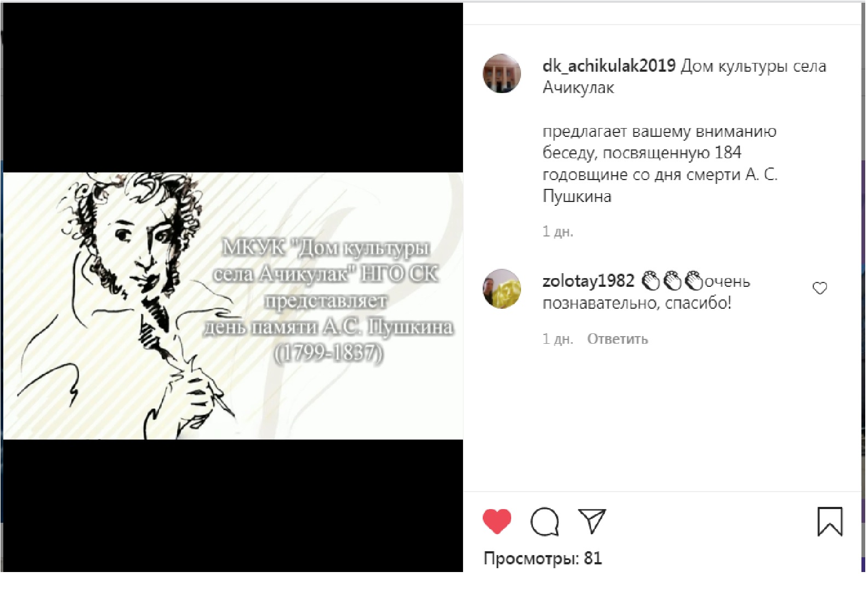Open zolotay1982 profile avatar

click(502, 288)
